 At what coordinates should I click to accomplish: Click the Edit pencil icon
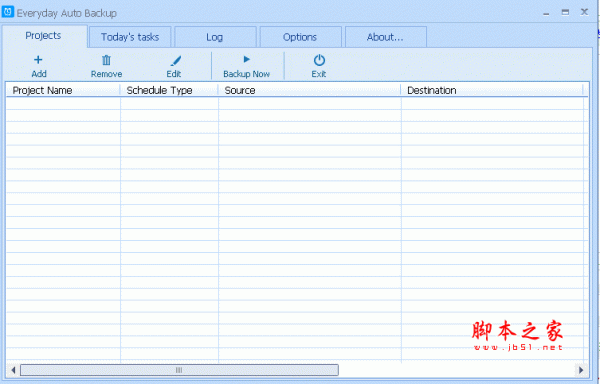click(x=176, y=60)
